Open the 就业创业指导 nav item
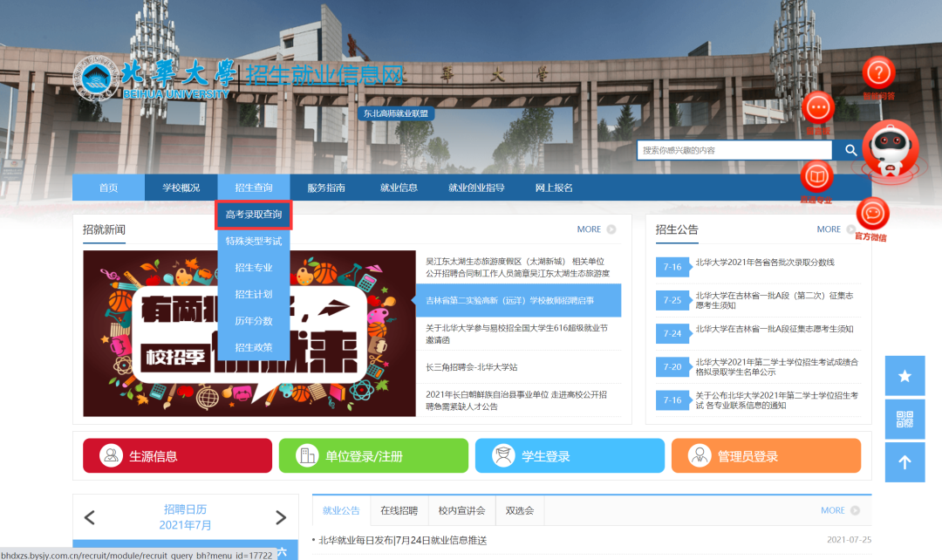 476,188
